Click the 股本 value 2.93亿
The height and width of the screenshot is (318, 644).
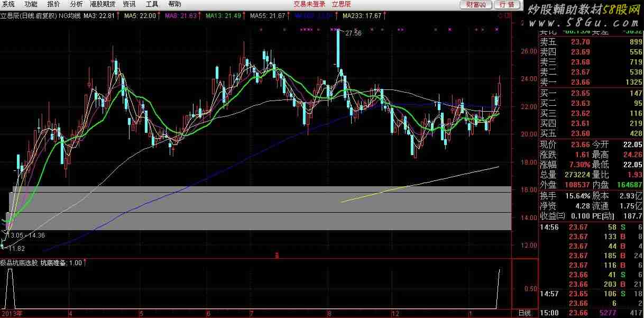(x=630, y=196)
